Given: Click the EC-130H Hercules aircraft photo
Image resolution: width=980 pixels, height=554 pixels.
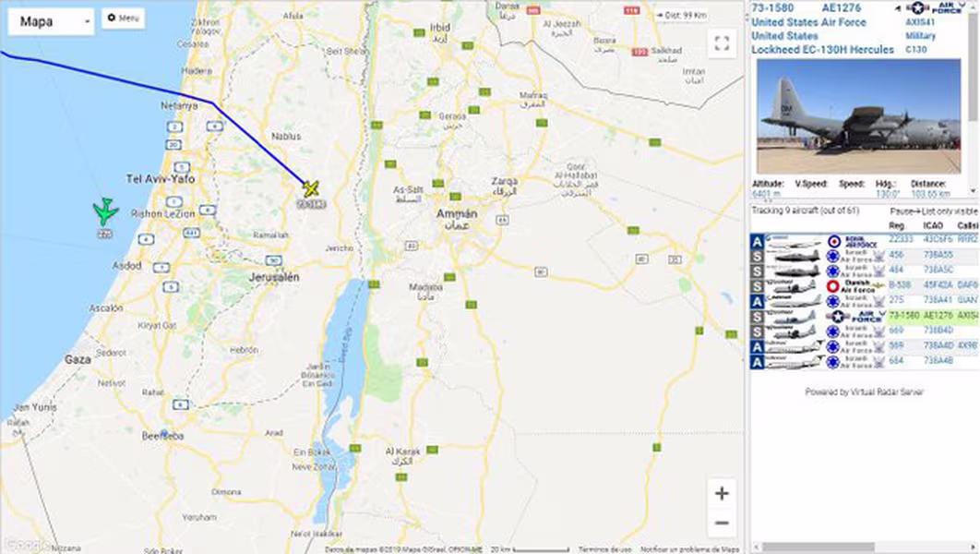Looking at the screenshot, I should click(859, 116).
